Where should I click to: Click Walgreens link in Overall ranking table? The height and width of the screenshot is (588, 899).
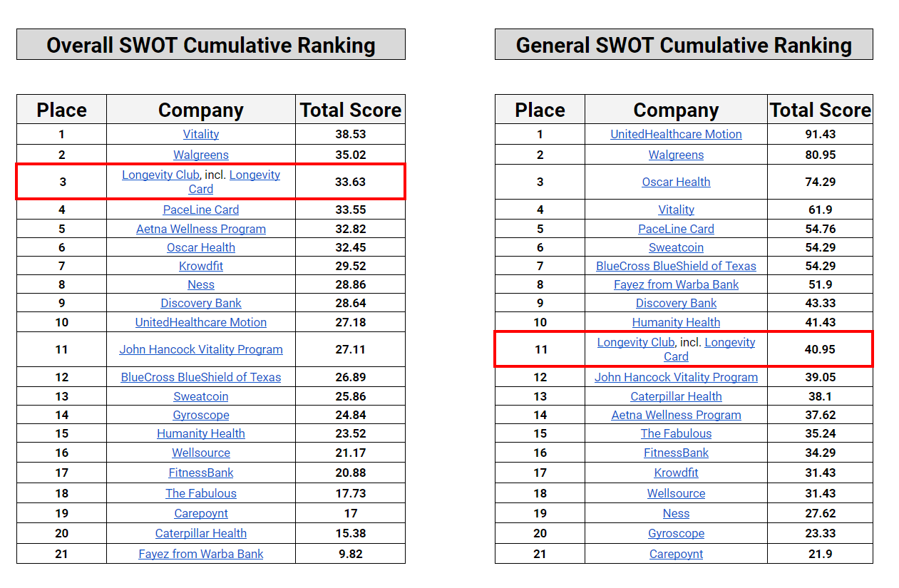pyautogui.click(x=200, y=155)
